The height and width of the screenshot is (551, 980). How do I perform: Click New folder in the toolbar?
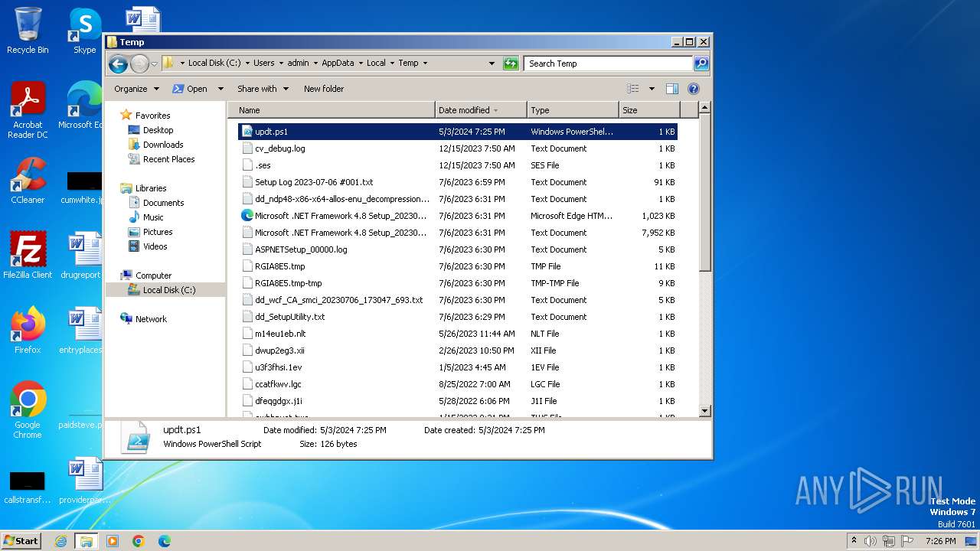coord(324,89)
